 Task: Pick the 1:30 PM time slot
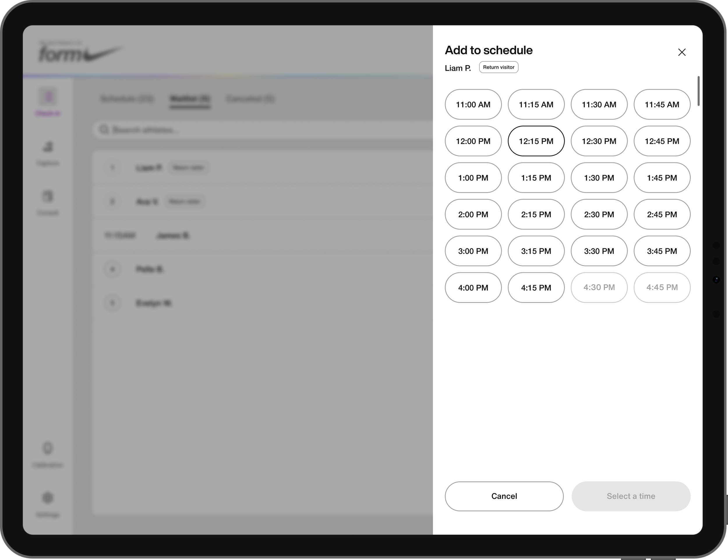pyautogui.click(x=599, y=178)
